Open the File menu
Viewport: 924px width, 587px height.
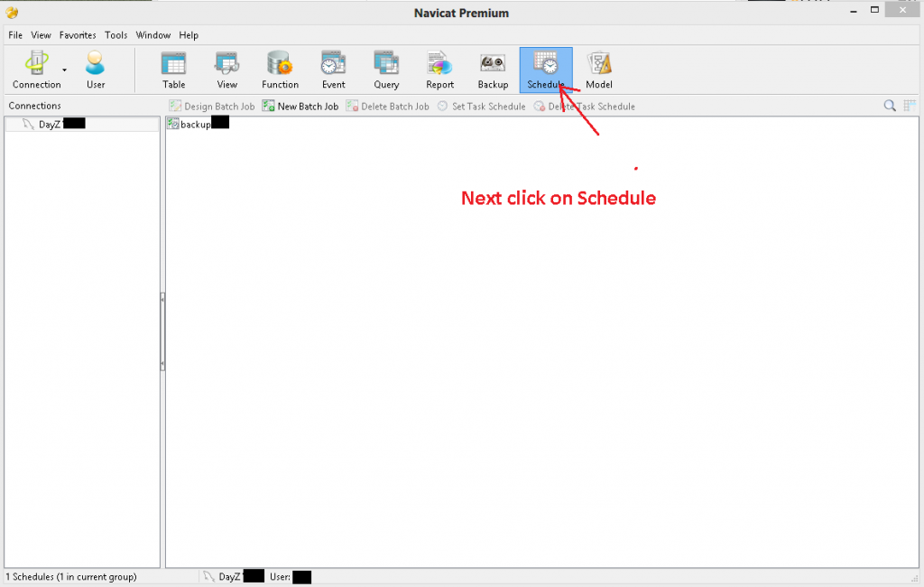pos(15,35)
